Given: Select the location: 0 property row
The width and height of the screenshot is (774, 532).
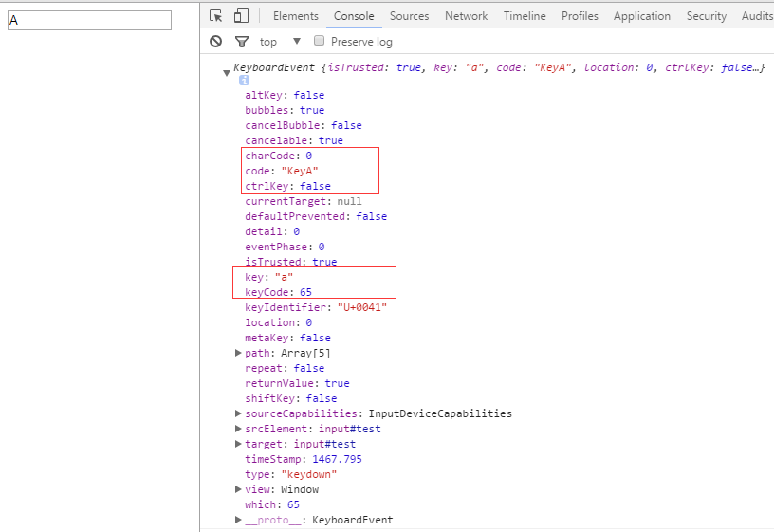Looking at the screenshot, I should click(279, 322).
